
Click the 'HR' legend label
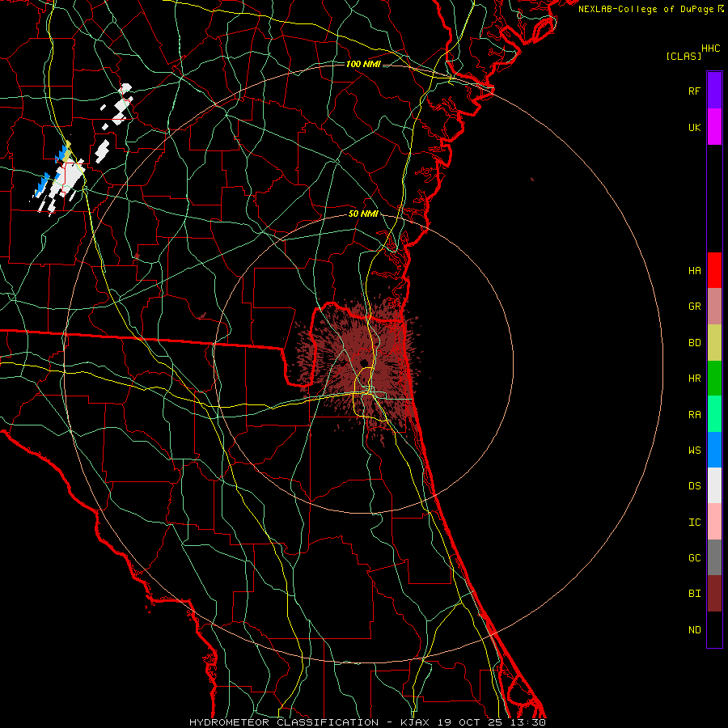point(694,379)
